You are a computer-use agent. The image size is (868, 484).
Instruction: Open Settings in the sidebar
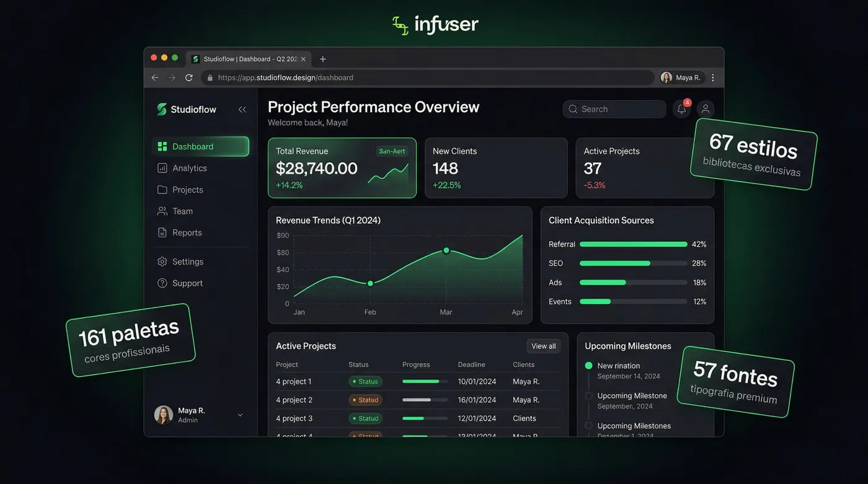pos(188,262)
